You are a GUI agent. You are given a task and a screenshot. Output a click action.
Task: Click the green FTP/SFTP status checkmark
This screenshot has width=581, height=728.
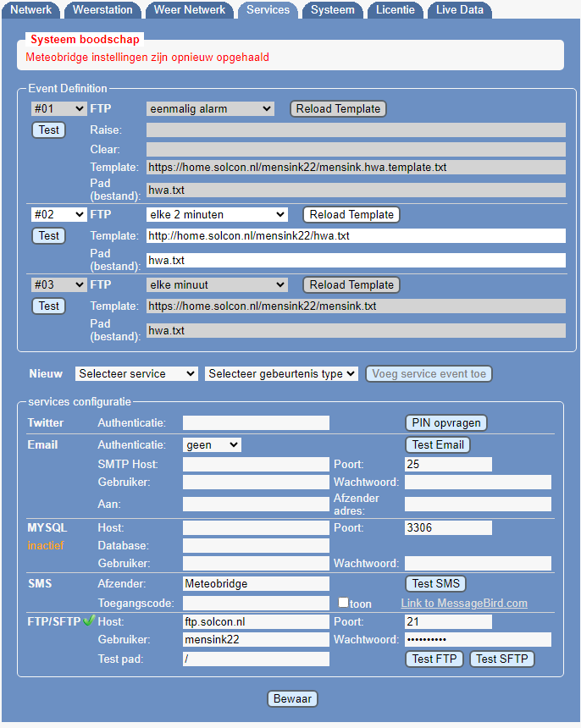[88, 621]
